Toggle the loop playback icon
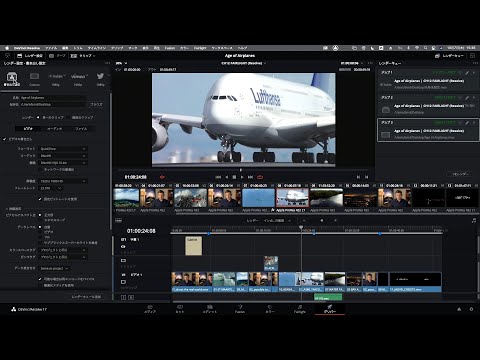 pos(260,177)
